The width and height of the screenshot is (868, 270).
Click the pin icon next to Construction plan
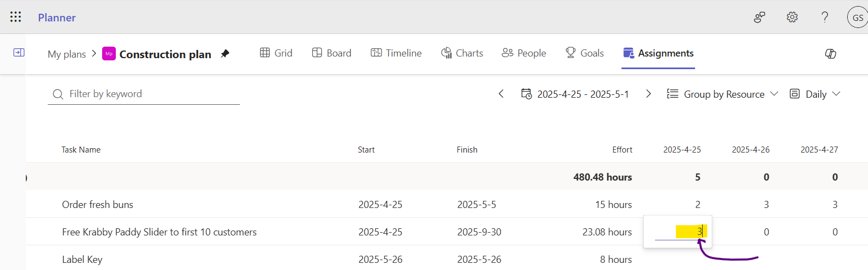(x=225, y=54)
